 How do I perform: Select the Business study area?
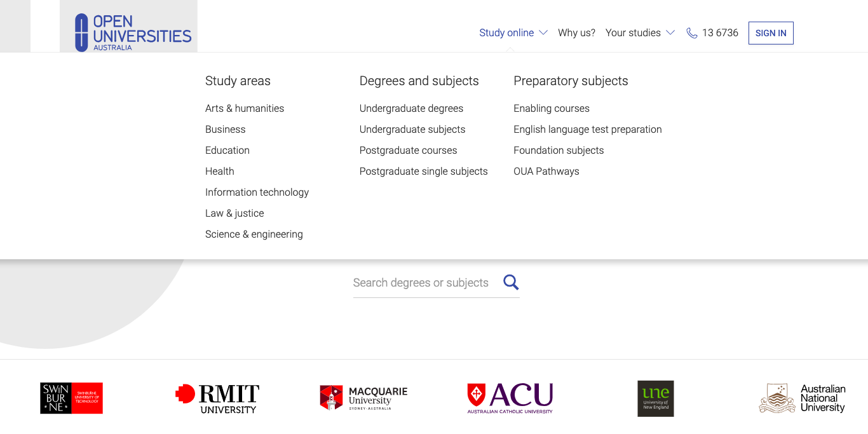(x=226, y=130)
